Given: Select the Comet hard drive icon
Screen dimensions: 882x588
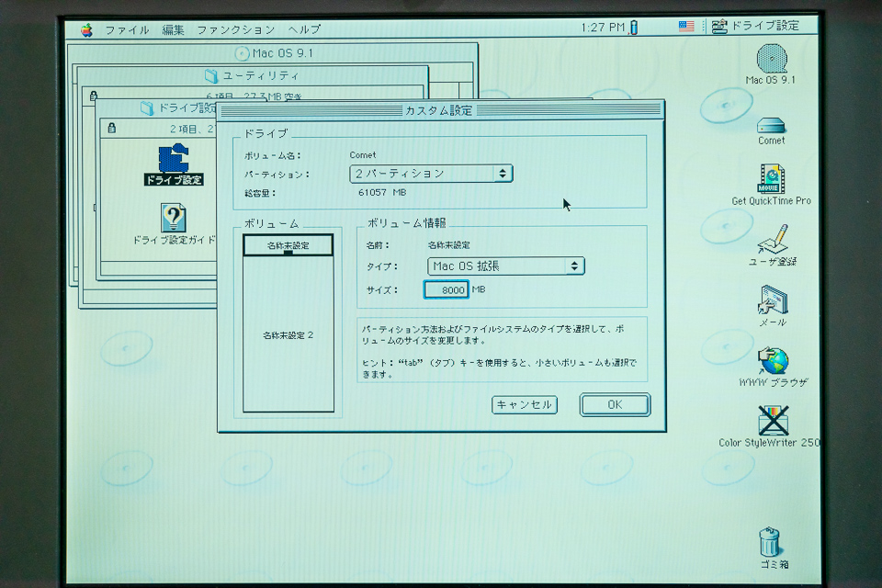Looking at the screenshot, I should [x=771, y=125].
